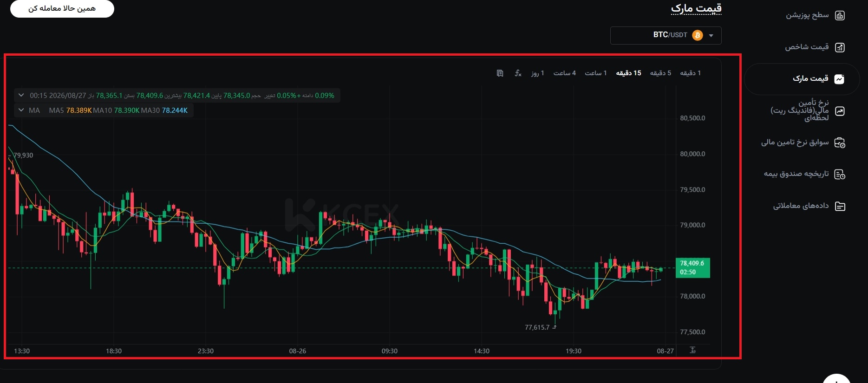Click the mark price heading link
The image size is (868, 383).
click(x=696, y=8)
